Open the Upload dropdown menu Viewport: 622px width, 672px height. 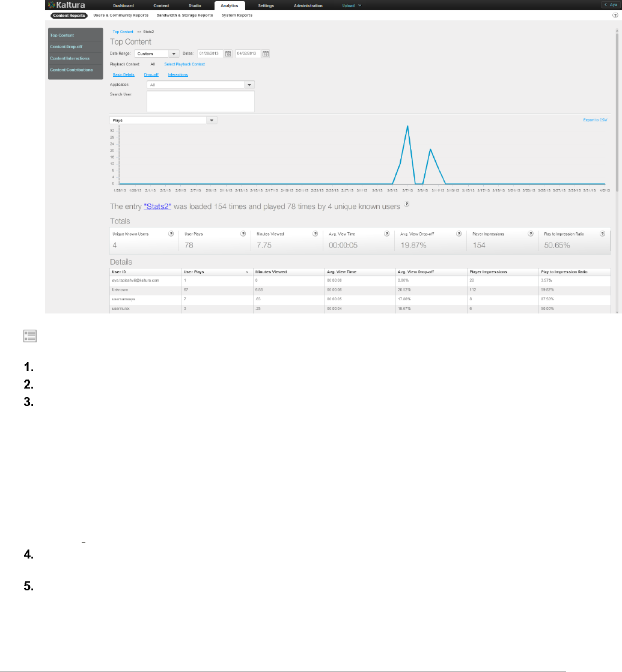[x=352, y=5]
